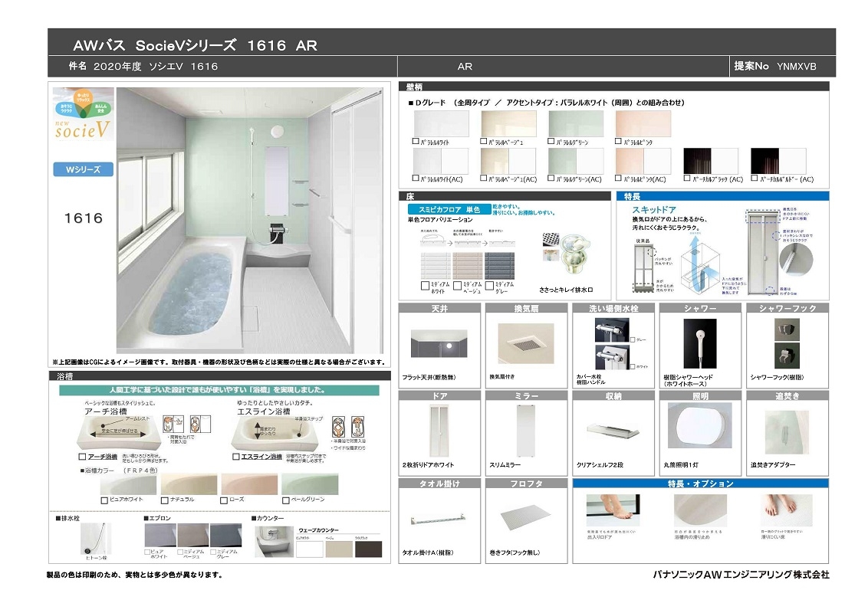868x613 pixels.
Task: Click the スリムミラー mirror image
Action: coord(526,431)
